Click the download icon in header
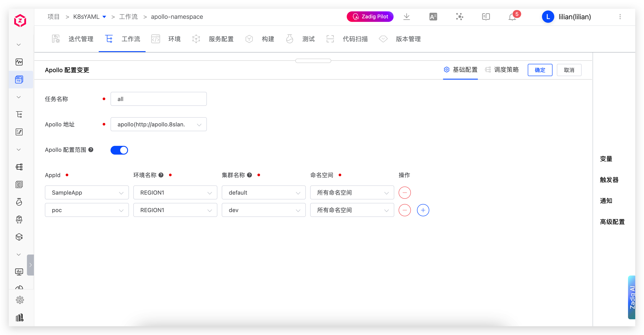The width and height of the screenshot is (644, 335). pyautogui.click(x=406, y=17)
